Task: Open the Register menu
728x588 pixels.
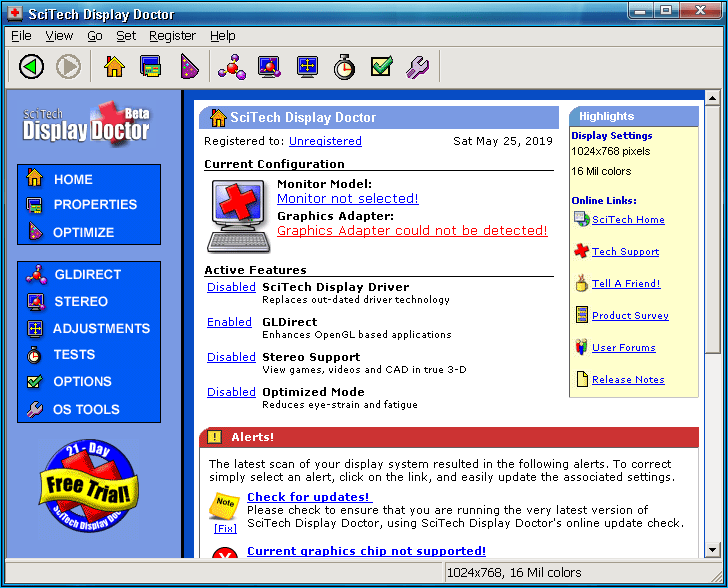Action: tap(172, 36)
